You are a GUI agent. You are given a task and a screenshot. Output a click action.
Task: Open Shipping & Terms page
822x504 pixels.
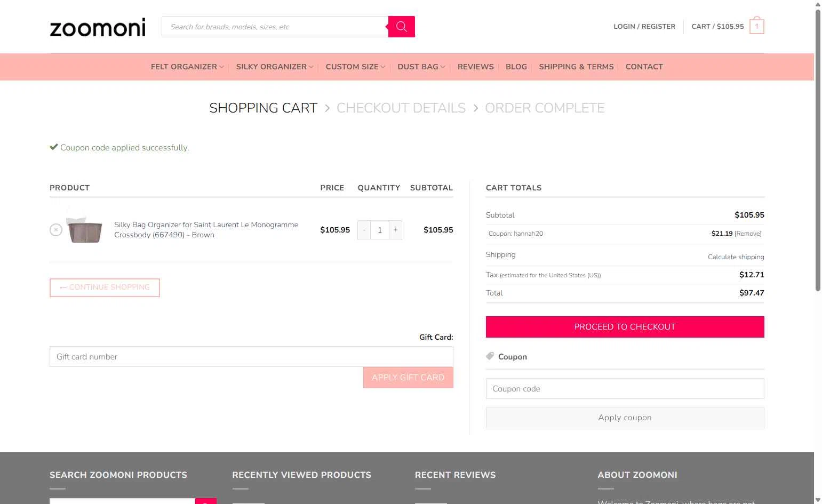point(576,67)
